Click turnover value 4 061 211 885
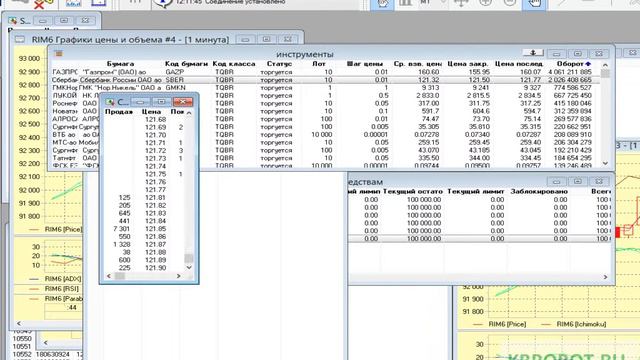Viewport: 640px width, 360px height. (570, 72)
